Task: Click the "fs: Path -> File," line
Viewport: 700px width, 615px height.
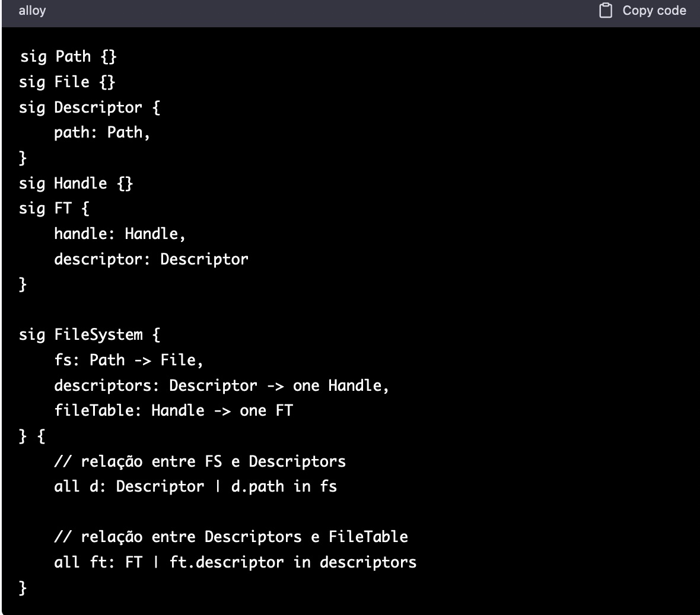Action: pos(129,360)
